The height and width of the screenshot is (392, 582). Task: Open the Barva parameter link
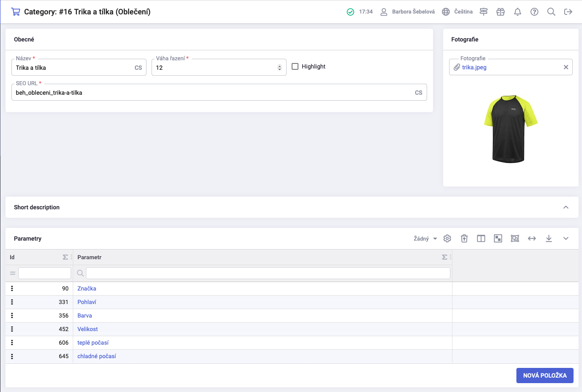[x=85, y=315]
